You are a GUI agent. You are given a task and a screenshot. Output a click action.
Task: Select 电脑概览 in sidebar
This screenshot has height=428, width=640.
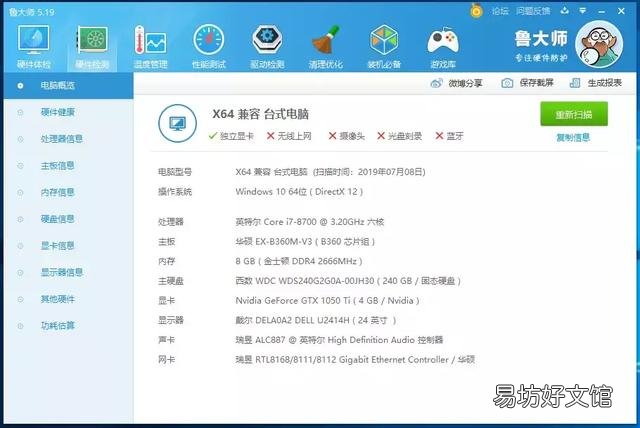tap(68, 86)
